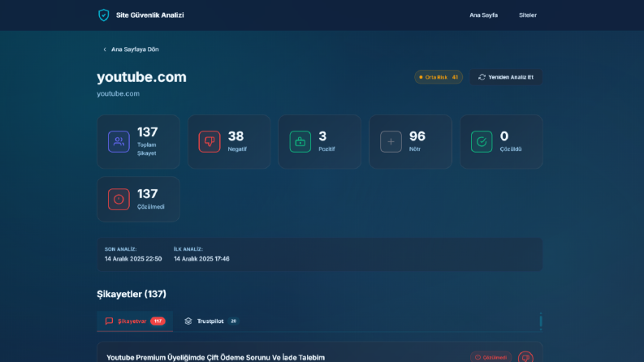Click the Negatif thumbs-down icon
Image resolution: width=644 pixels, height=362 pixels.
pos(210,141)
